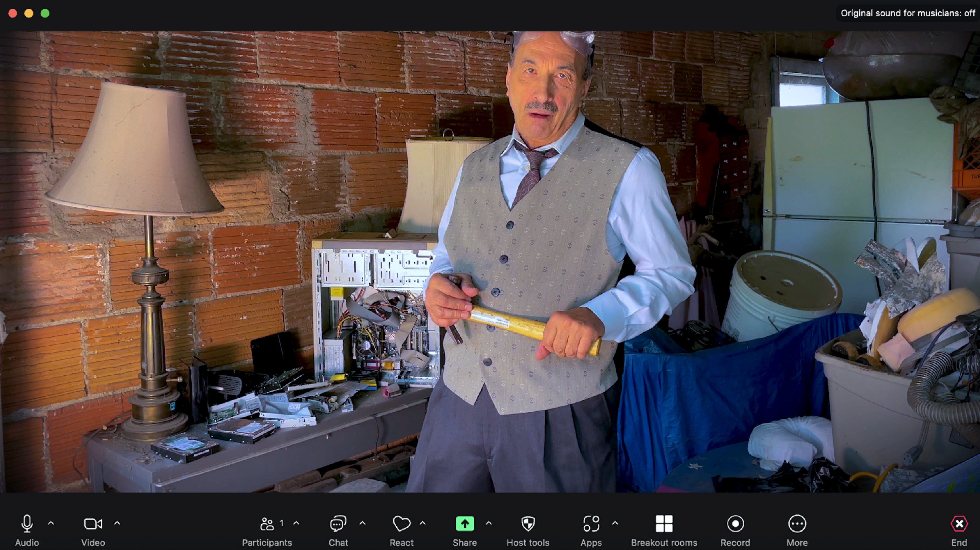
Task: Expand the participants options arrow
Action: pyautogui.click(x=296, y=523)
